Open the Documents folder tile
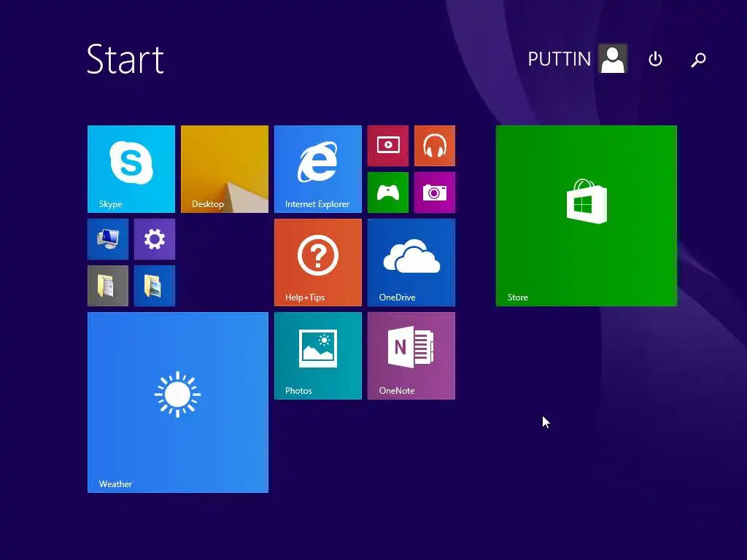 (x=108, y=286)
